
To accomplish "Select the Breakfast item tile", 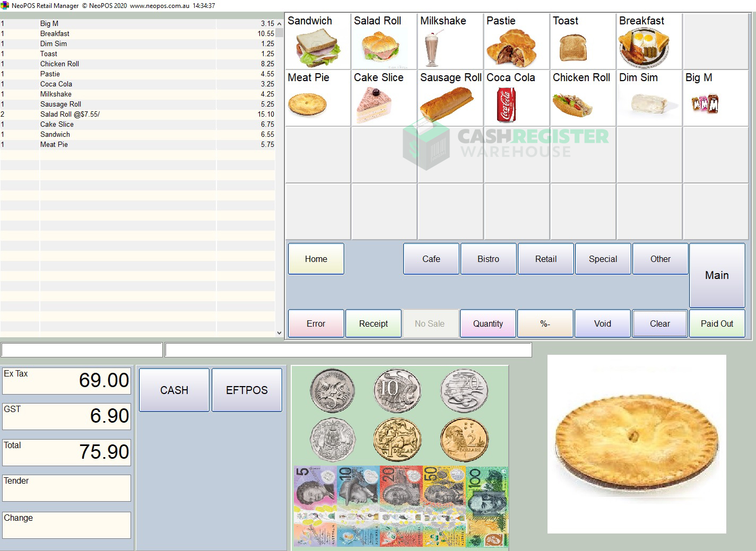I will 648,41.
